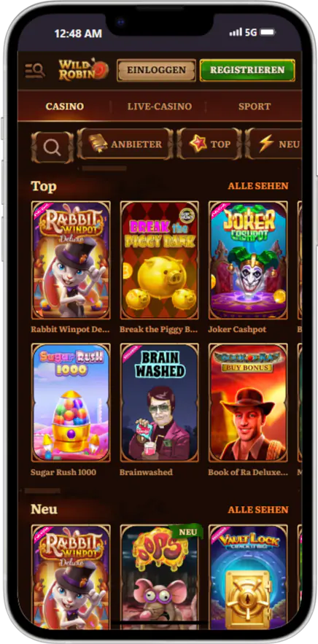
Task: Switch to the Live-Casino tab
Action: tap(160, 106)
